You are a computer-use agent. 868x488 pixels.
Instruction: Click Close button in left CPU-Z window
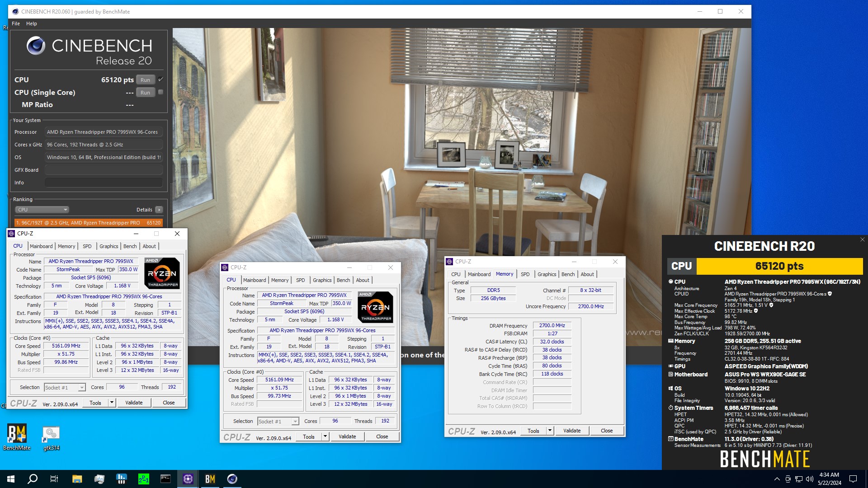(x=169, y=403)
